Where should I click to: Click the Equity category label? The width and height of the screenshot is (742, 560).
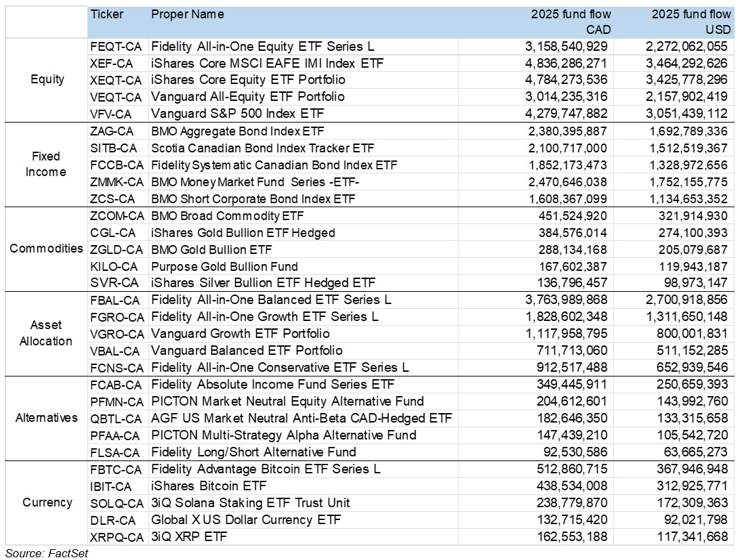point(44,80)
